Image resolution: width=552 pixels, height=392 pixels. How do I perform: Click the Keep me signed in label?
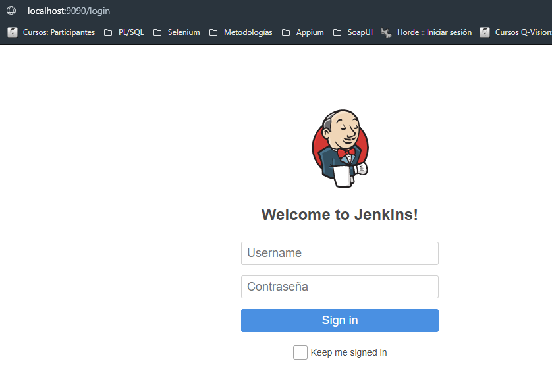click(x=348, y=352)
